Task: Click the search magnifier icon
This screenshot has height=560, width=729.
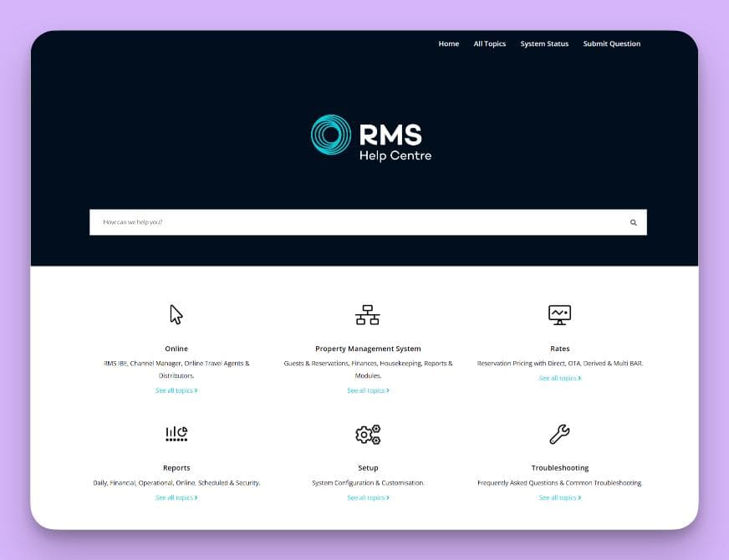Action: 633,222
